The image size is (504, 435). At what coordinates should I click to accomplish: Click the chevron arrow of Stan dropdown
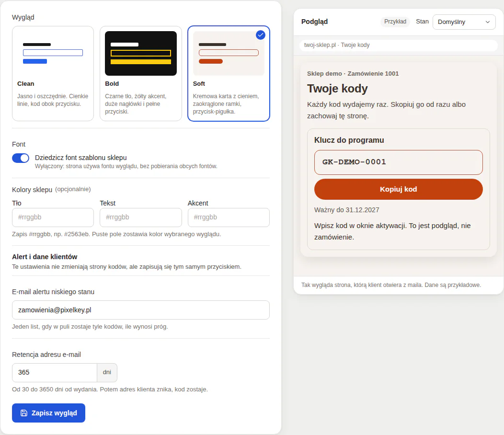[488, 22]
